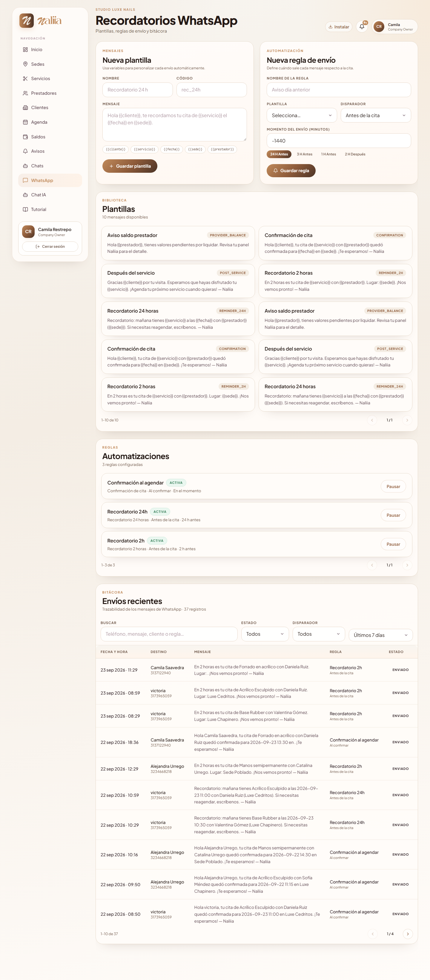This screenshot has height=980, width=430.
Task: Click Guardar regla button
Action: point(291,170)
